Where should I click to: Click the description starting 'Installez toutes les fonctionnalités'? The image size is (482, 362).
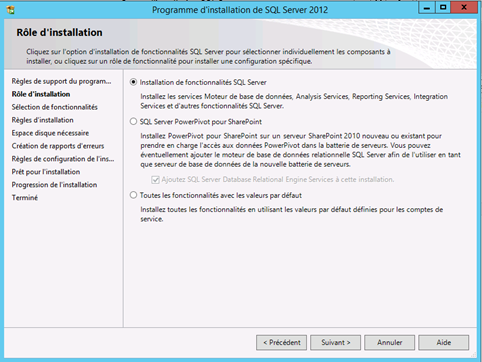pos(291,214)
